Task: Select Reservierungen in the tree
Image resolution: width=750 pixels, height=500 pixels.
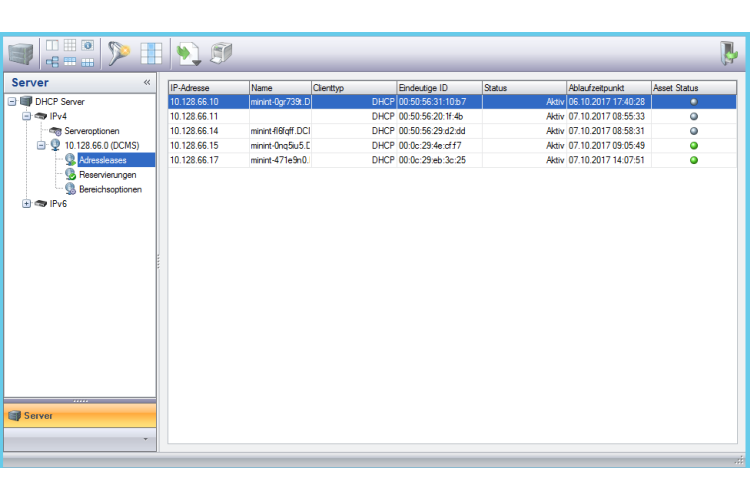Action: tap(107, 174)
